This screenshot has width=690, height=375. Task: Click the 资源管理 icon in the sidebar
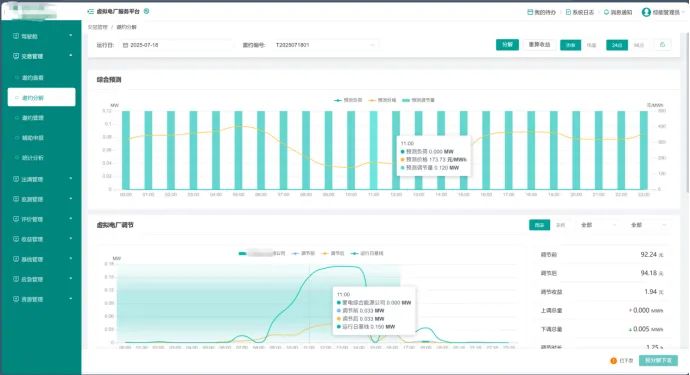16,299
